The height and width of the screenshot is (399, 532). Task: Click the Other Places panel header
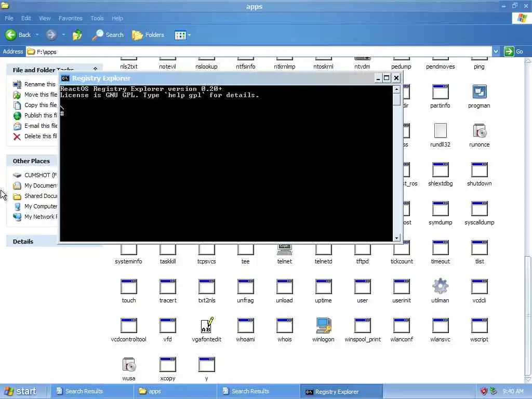33,161
